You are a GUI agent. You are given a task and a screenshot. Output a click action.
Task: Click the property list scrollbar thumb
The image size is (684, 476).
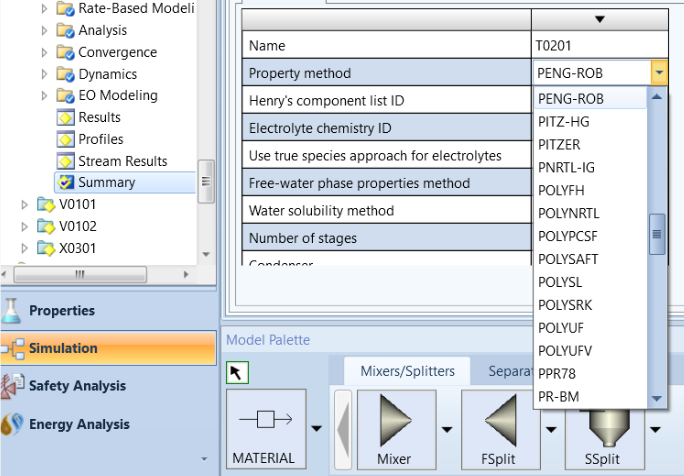657,233
